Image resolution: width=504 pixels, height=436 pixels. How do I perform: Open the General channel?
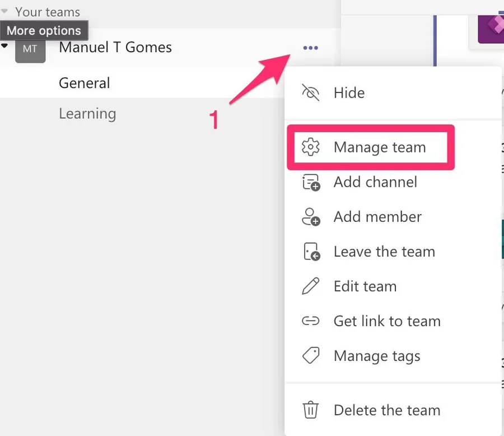pyautogui.click(x=85, y=83)
